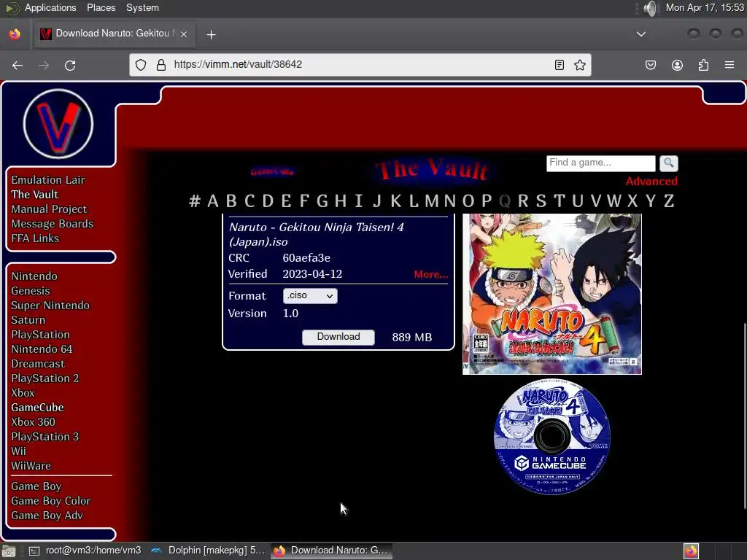Close the Download Naruto tab
The height and width of the screenshot is (560, 747).
coord(184,34)
